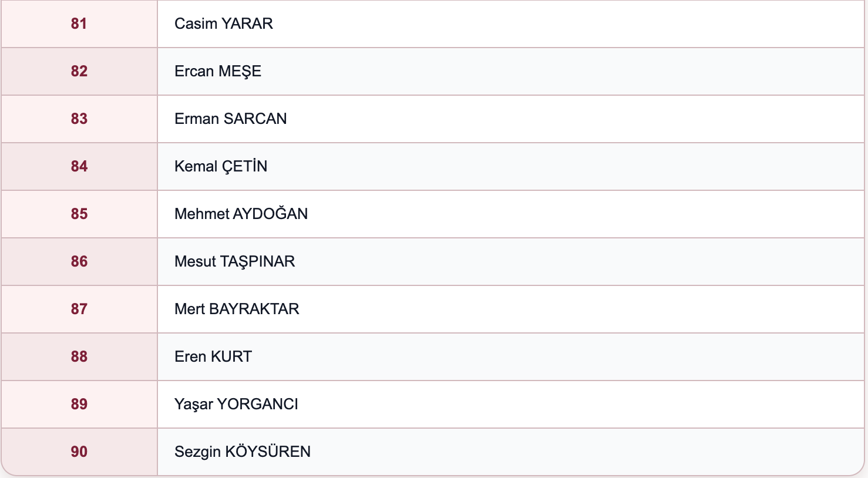
Task: Click row number 90
Action: pos(79,452)
